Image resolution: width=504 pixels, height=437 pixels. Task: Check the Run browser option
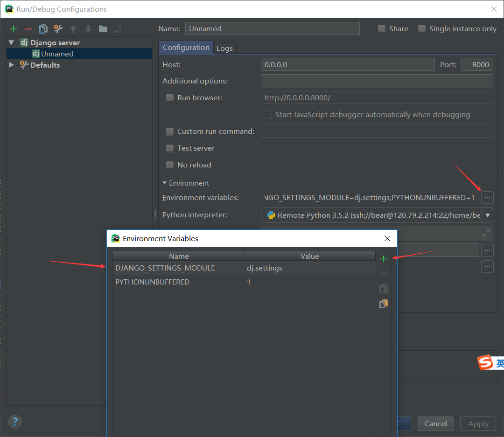coord(170,97)
